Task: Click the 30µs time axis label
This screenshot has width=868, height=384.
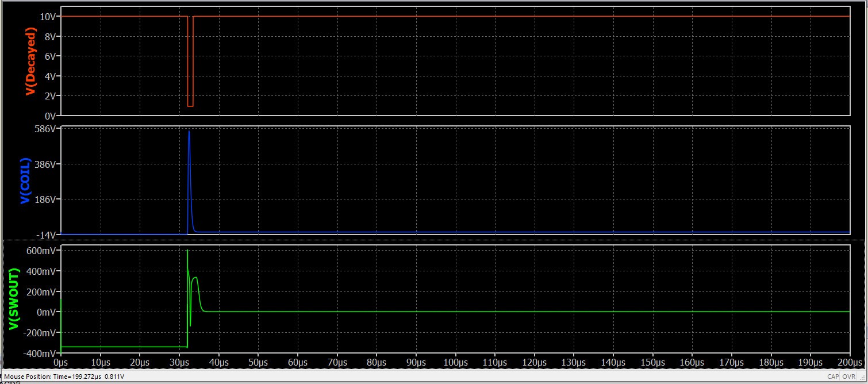Action: click(179, 363)
